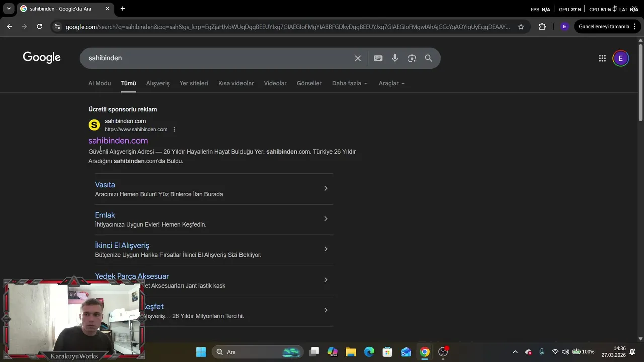Expand the Araçlar dropdown
The image size is (644, 362).
click(391, 83)
